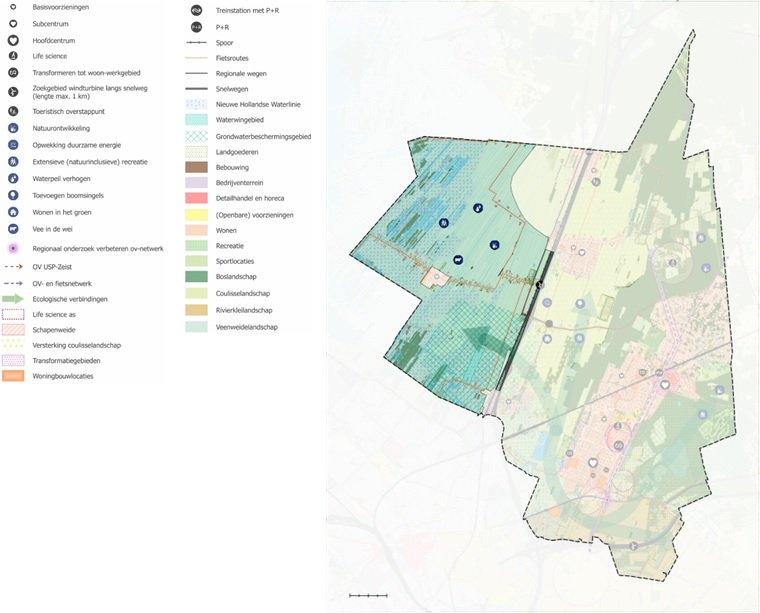Click the Natuurontwikkeling legend icon

(13, 128)
